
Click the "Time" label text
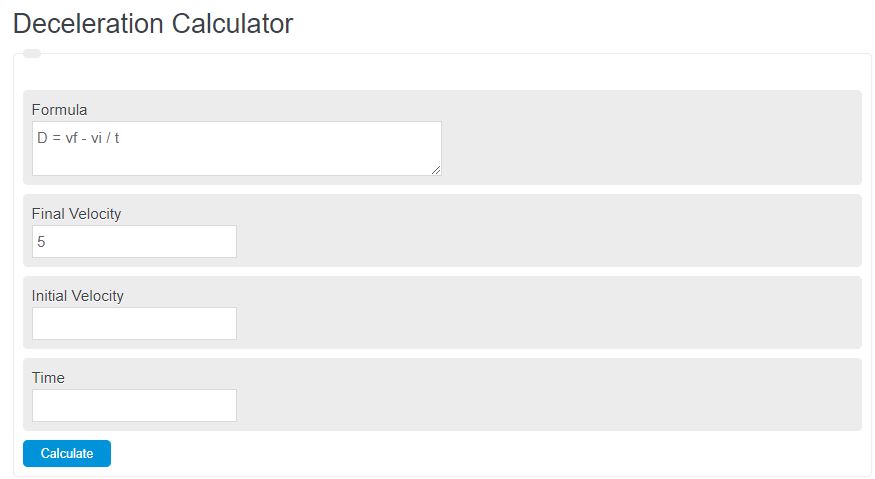[48, 377]
